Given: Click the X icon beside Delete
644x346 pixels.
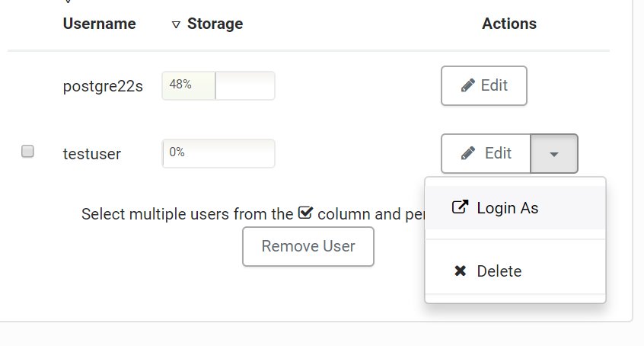Looking at the screenshot, I should [x=460, y=271].
